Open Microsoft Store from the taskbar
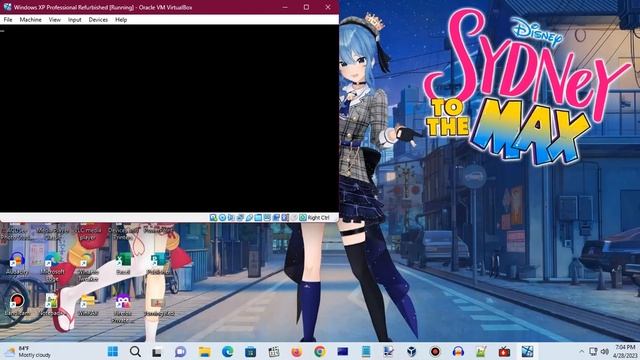The image size is (640, 360). click(250, 351)
